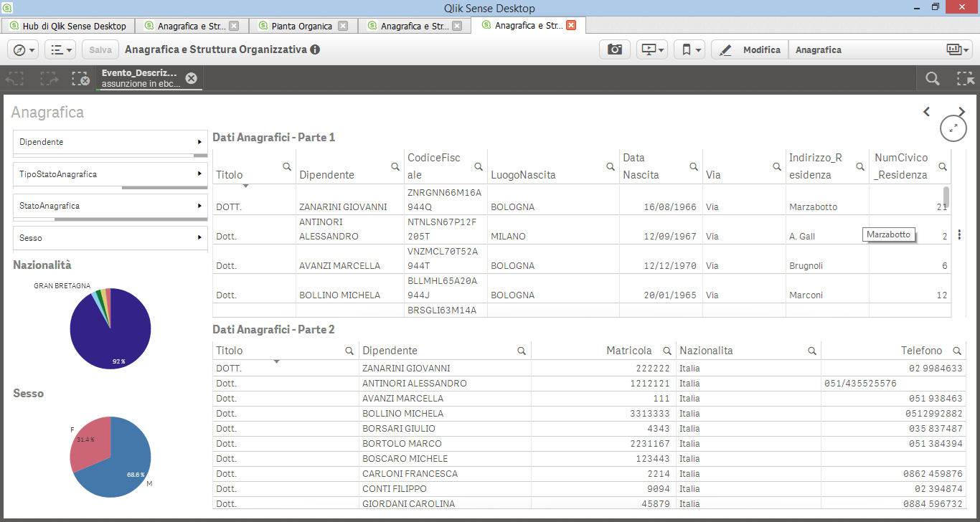
Task: Go to the next sheet
Action: coord(962,112)
